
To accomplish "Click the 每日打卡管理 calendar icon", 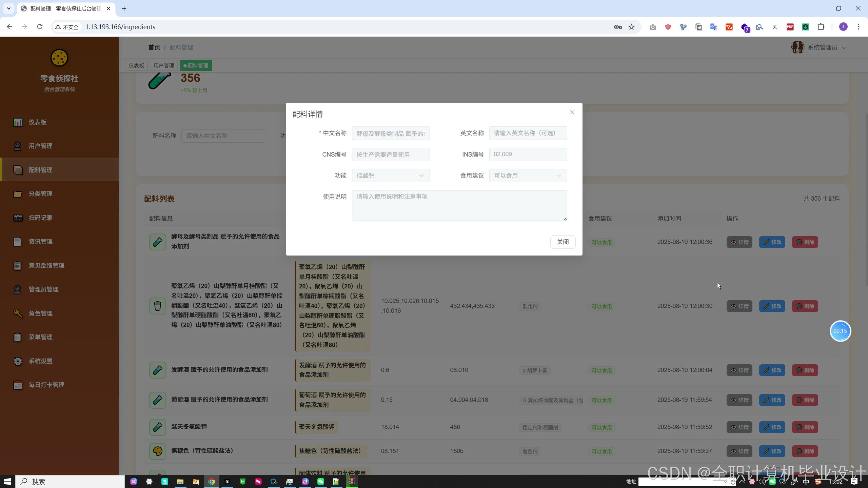I will click(18, 385).
